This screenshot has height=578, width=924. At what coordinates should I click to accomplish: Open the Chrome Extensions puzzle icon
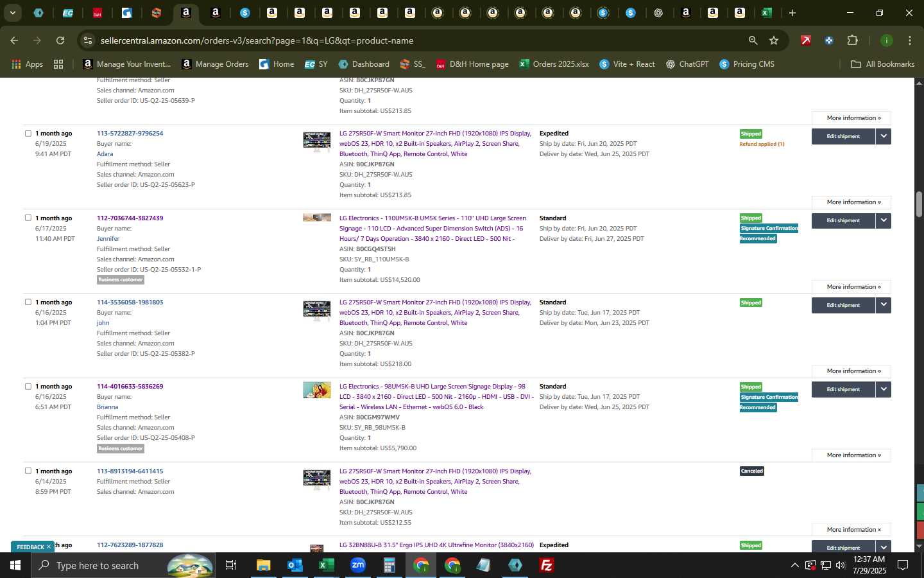852,40
